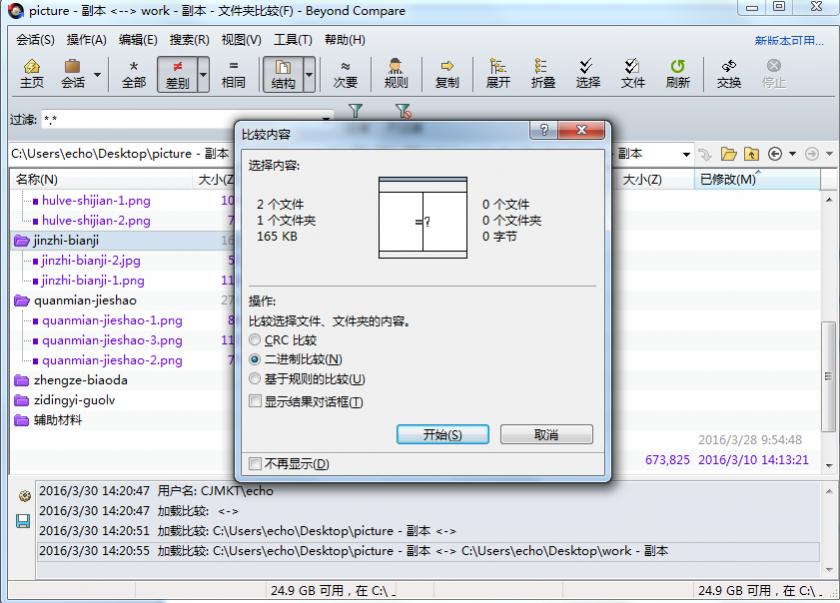Screen dimensions: 840x603
Task: Show only 相同 (equal) items
Action: [233, 75]
